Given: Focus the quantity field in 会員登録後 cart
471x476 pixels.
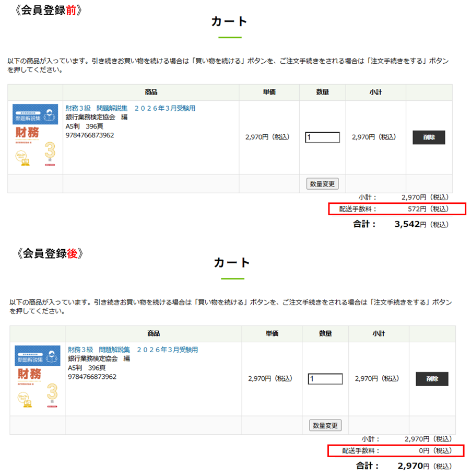Looking at the screenshot, I should (325, 379).
